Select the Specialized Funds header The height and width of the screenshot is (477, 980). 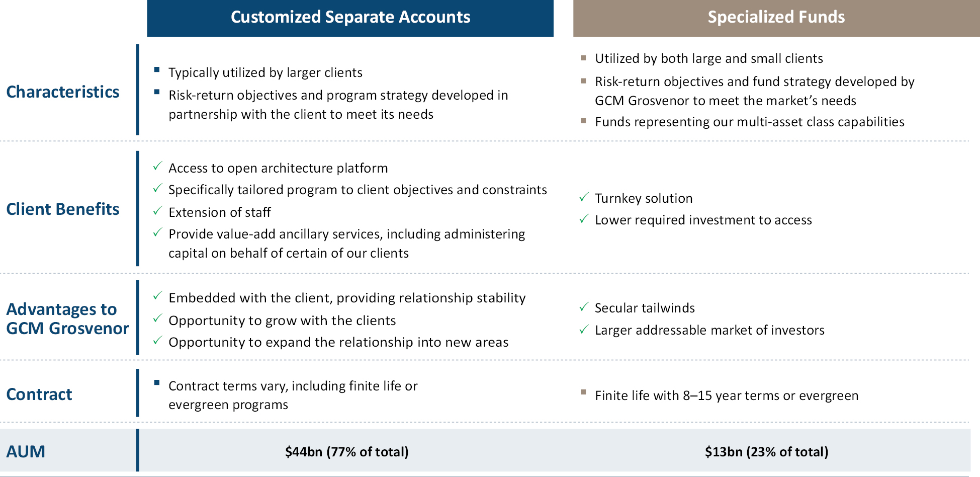776,18
